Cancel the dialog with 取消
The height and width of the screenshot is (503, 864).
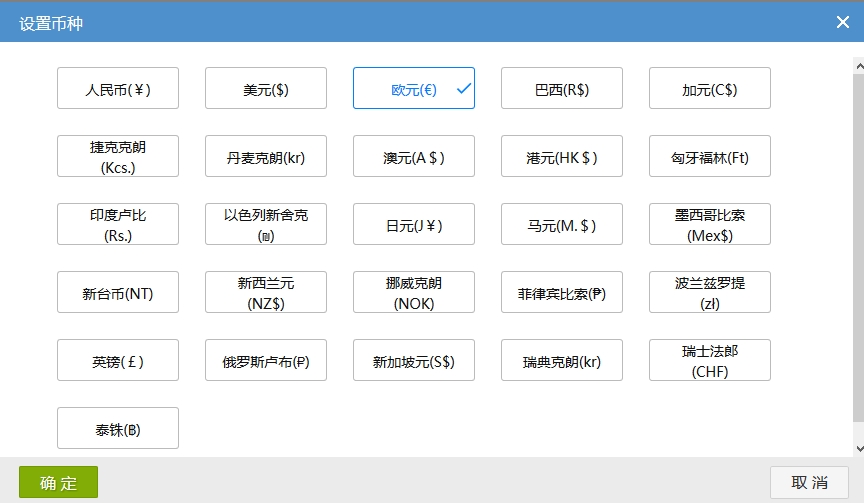pyautogui.click(x=809, y=482)
